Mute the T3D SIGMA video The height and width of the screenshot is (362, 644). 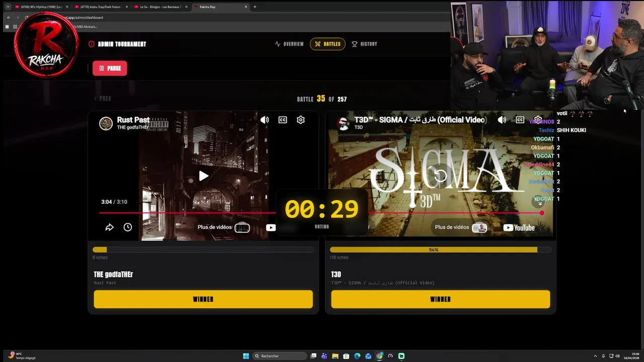(502, 120)
